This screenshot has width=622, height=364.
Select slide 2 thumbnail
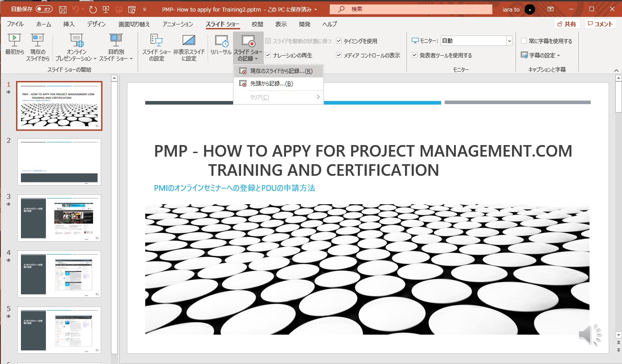(x=59, y=162)
